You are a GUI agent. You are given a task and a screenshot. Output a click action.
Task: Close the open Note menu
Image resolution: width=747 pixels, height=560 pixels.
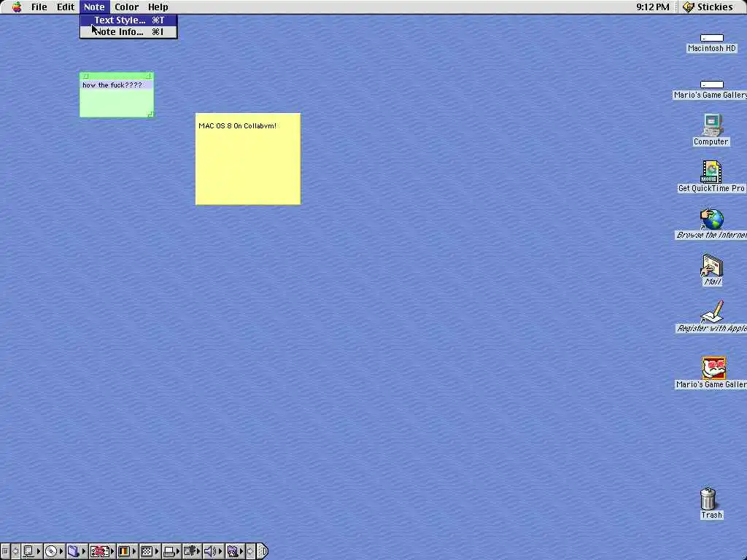pos(94,7)
